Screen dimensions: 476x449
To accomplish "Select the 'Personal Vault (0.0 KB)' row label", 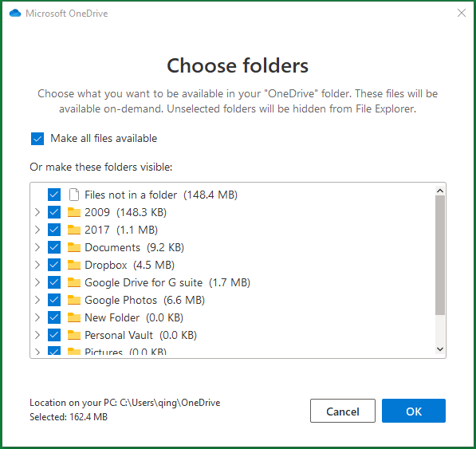I will pos(141,336).
